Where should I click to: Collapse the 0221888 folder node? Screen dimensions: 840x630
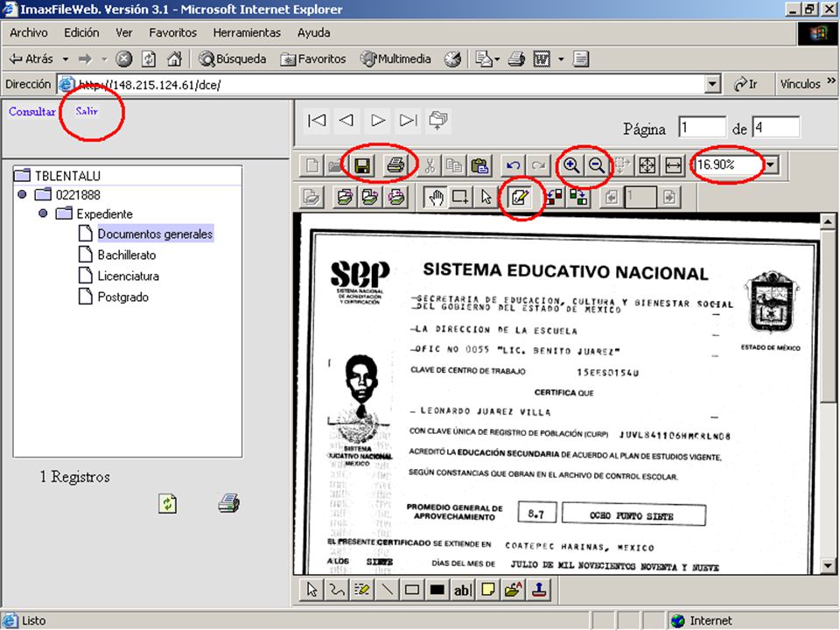pos(22,194)
